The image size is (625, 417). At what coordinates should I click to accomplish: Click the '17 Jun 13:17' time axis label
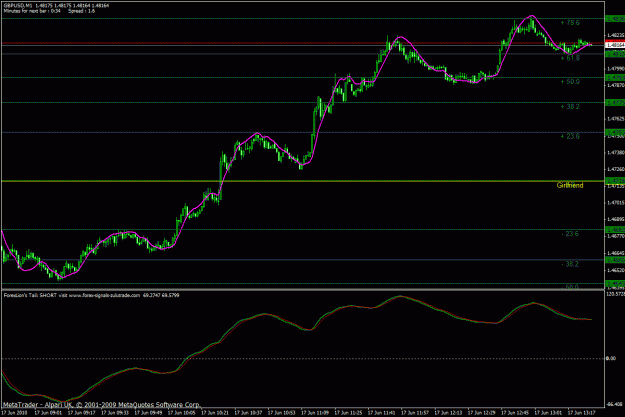582,413
